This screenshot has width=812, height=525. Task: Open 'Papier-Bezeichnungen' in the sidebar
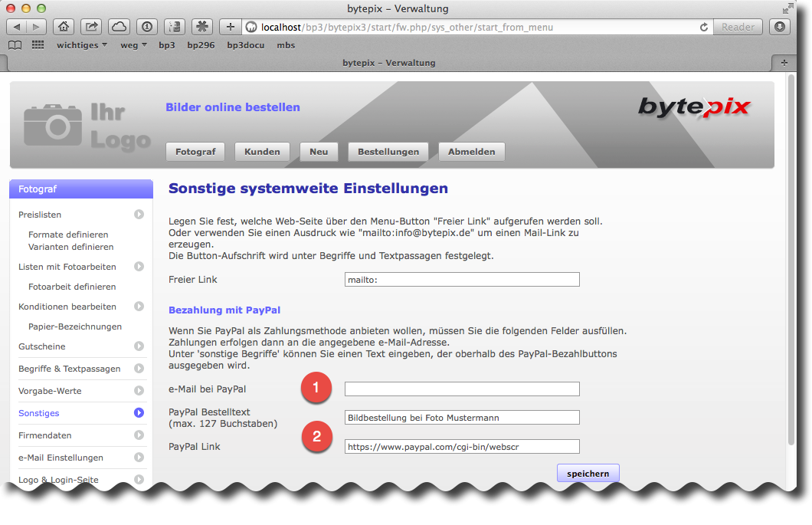tap(75, 326)
